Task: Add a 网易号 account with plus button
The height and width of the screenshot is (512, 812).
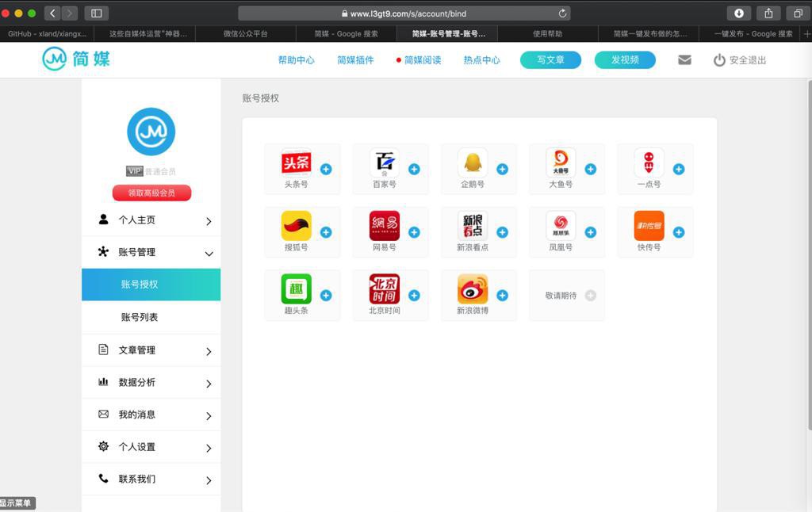Action: click(414, 232)
